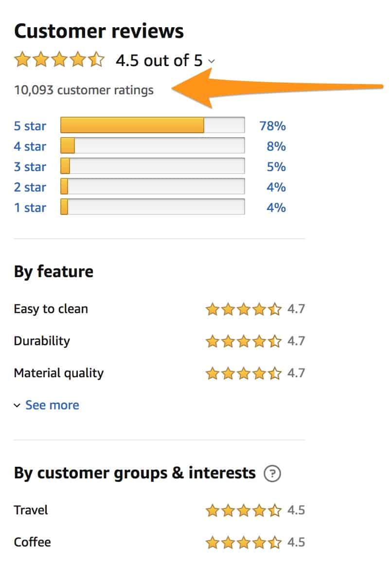Open 3 star customer reviews
392x563 pixels.
30,166
